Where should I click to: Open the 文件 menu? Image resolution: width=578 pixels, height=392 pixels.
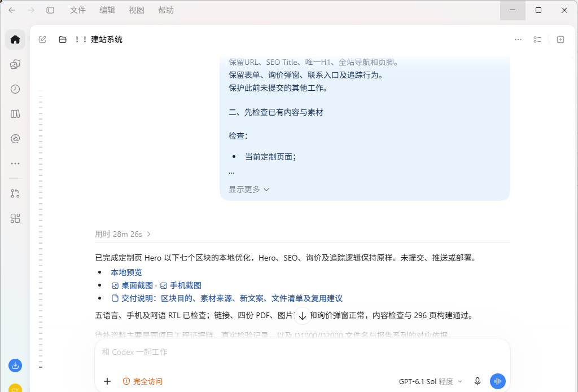point(78,10)
